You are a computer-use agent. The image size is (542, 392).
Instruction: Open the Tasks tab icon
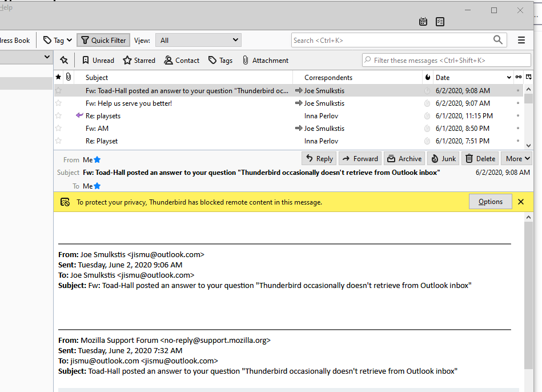[x=440, y=22]
